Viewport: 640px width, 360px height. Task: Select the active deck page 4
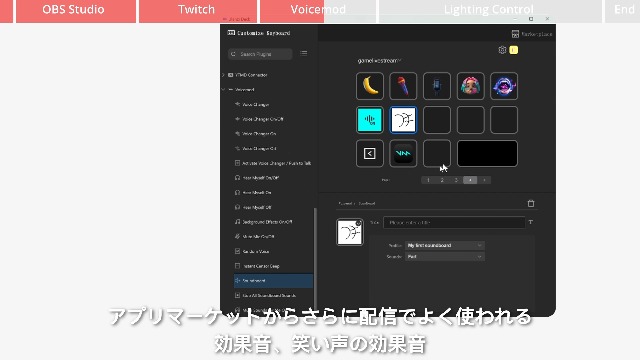click(x=470, y=180)
